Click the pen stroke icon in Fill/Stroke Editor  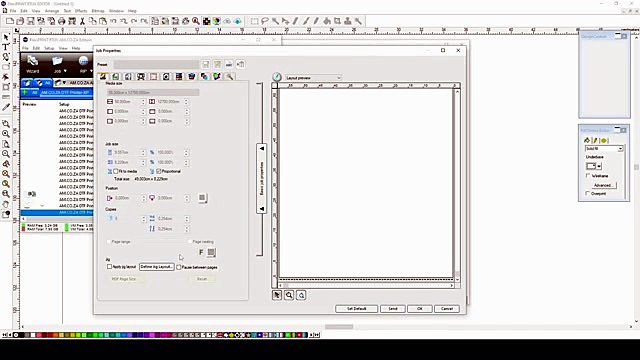click(x=595, y=140)
